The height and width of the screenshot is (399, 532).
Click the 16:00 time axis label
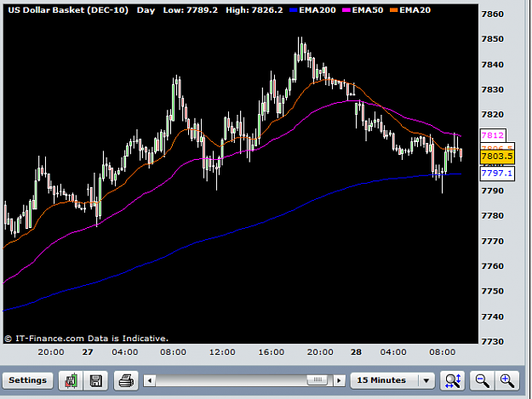271,352
